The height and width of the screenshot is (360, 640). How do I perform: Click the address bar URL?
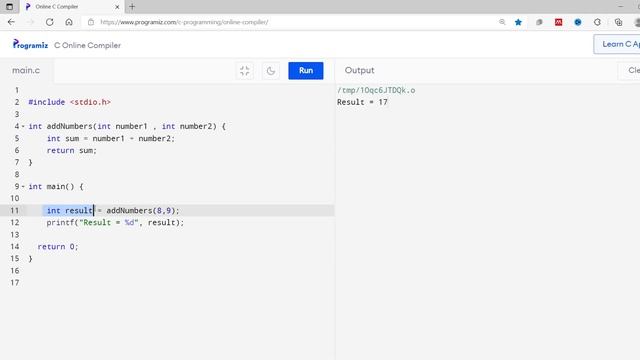[184, 22]
